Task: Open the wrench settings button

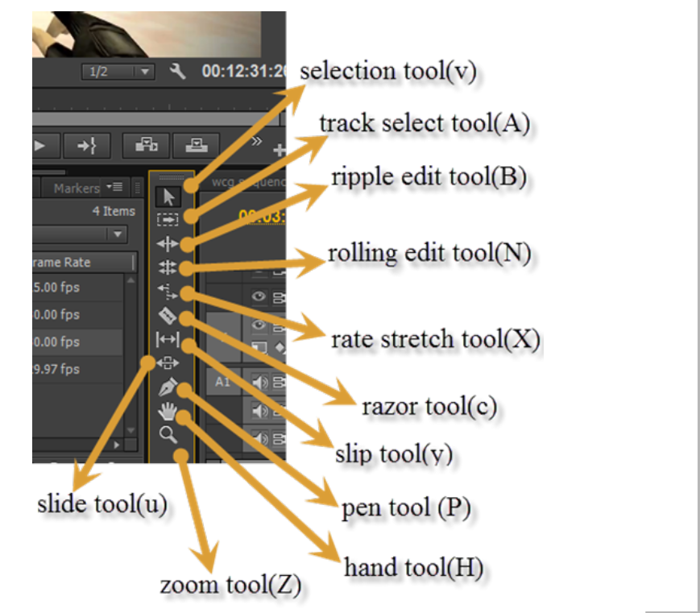Action: click(x=177, y=71)
